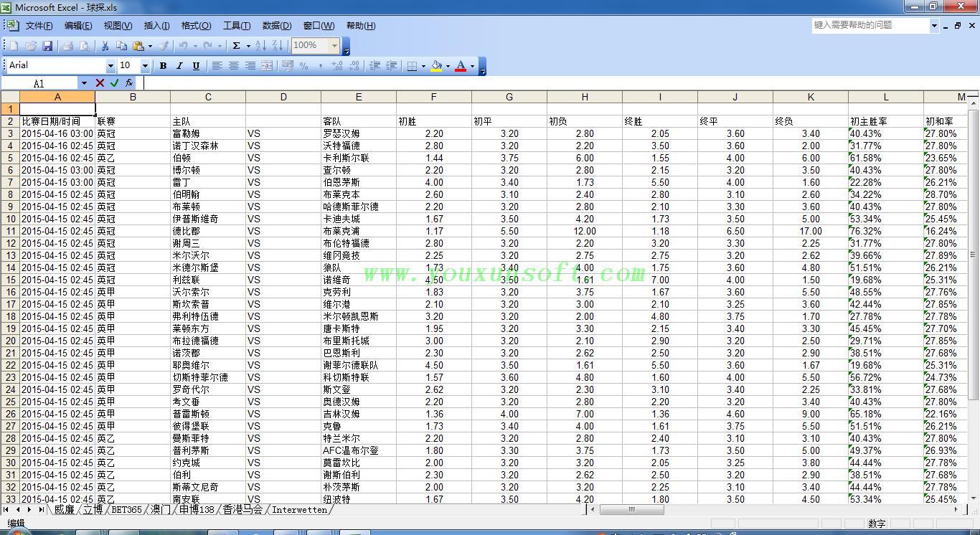This screenshot has width=980, height=535.
Task: Open the Name Box A1 dropdown
Action: [84, 83]
